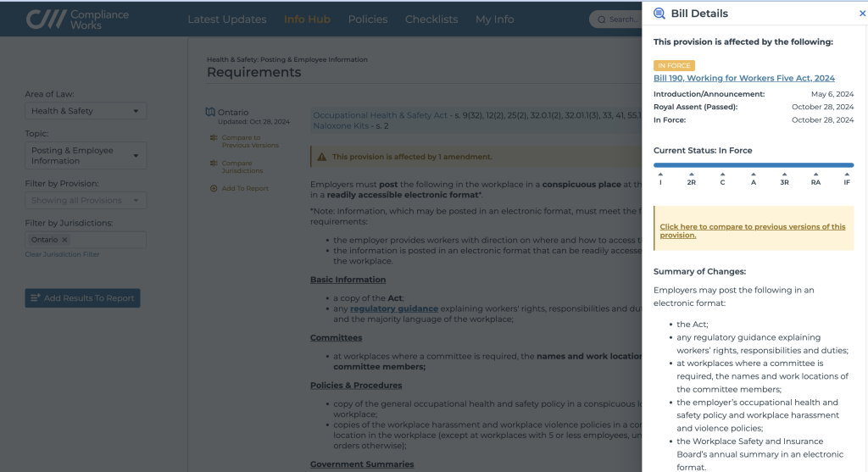Click the I stage marker

point(660,180)
